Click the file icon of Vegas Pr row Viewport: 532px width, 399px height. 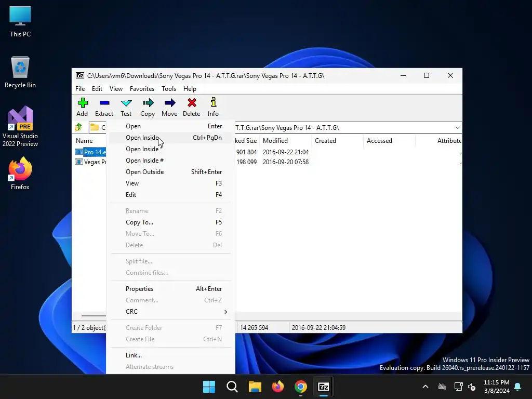coord(79,162)
